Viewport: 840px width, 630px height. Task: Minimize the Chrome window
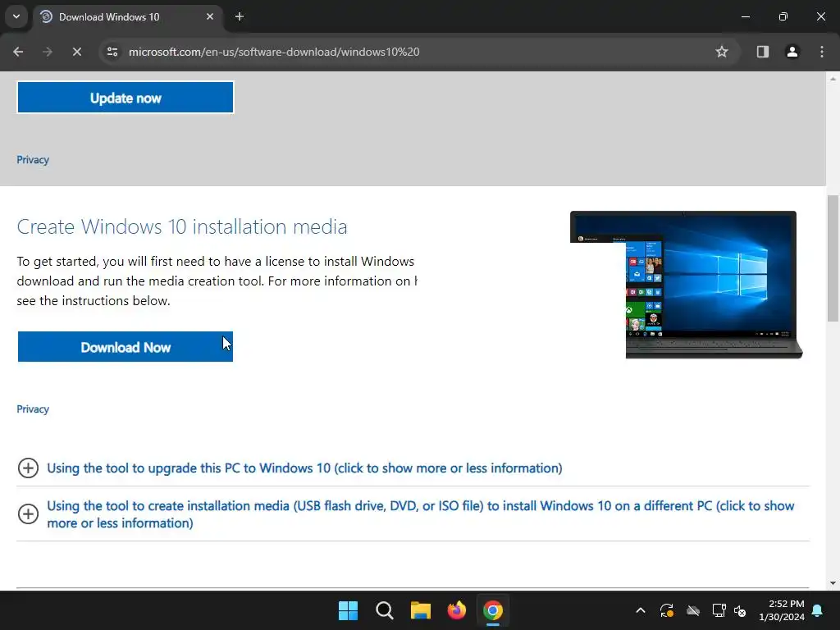coord(745,16)
